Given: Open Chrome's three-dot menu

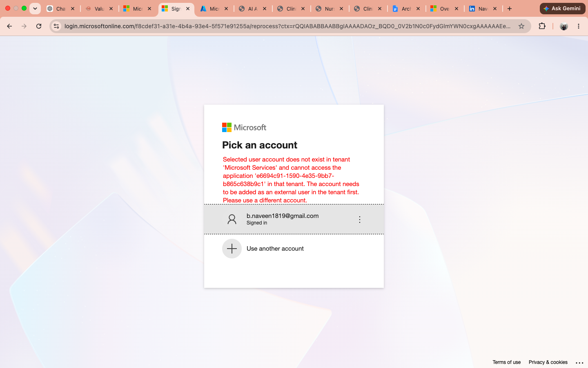Looking at the screenshot, I should [x=579, y=26].
